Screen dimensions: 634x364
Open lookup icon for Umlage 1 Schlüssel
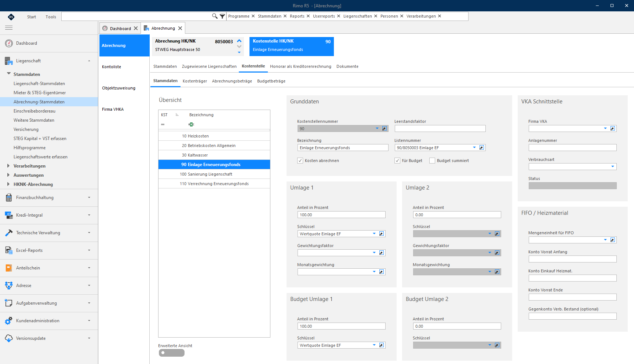[382, 234]
